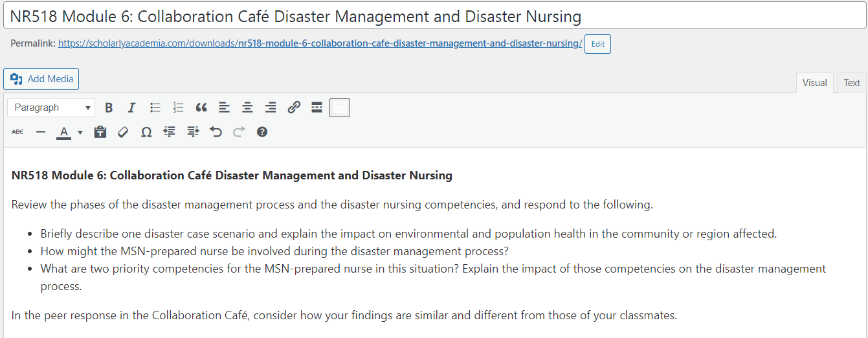Toggle strikethrough formatting
This screenshot has width=868, height=338.
(x=17, y=132)
